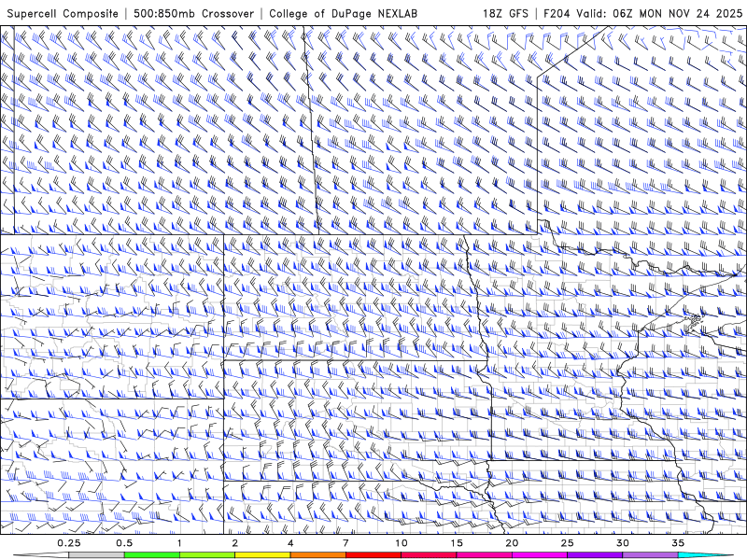Click the yellow 2–4 colorbar segment

pyautogui.click(x=262, y=555)
